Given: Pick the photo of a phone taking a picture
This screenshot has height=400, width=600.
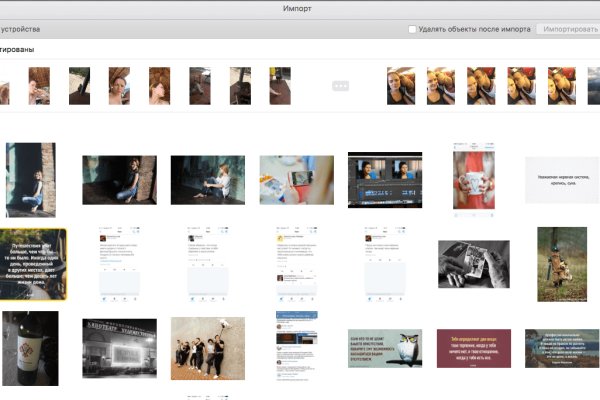Looking at the screenshot, I should (x=297, y=180).
